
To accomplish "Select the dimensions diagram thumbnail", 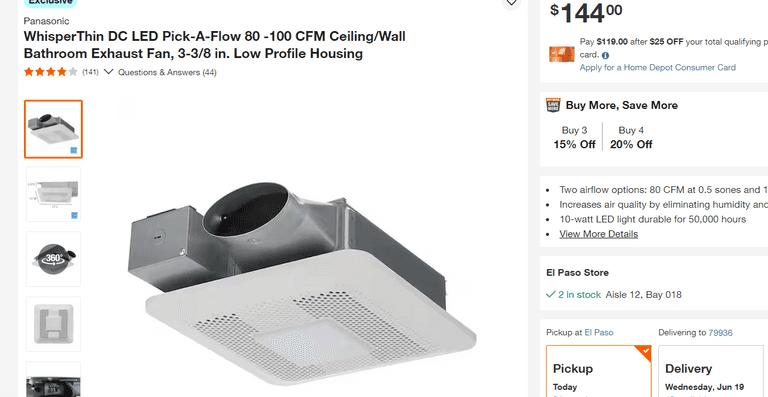I will click(53, 194).
